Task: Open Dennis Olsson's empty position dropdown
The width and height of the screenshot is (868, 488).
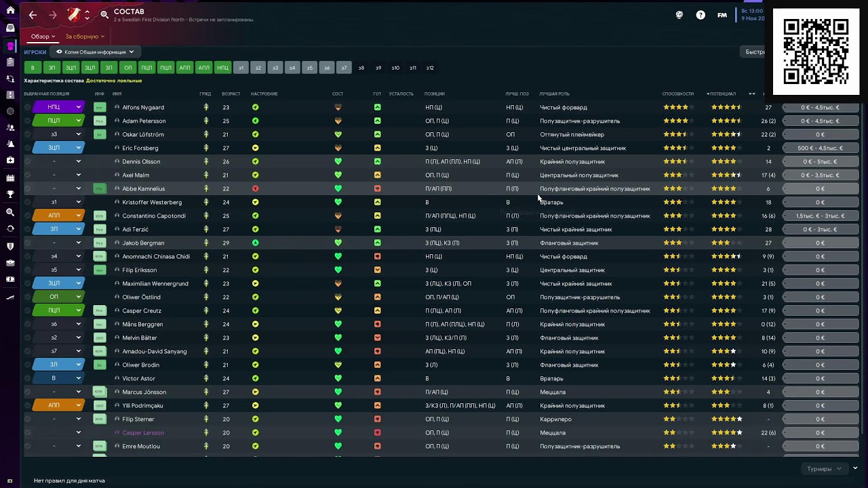Action: [x=58, y=161]
